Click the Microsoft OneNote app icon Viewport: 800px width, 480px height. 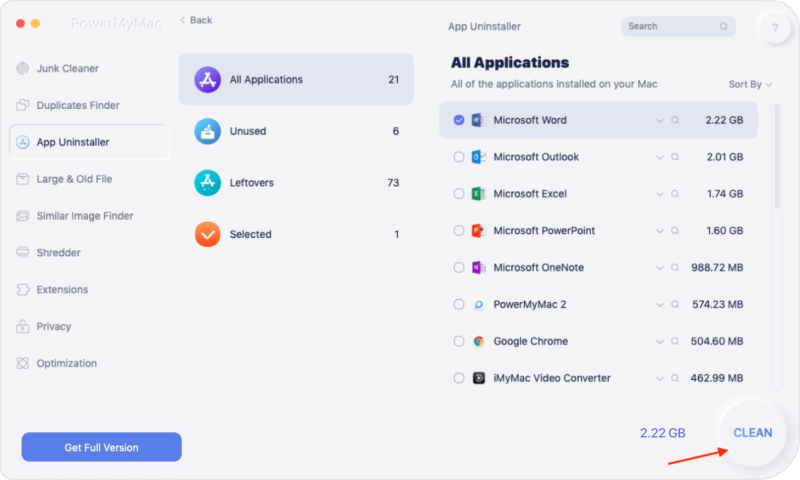pos(478,267)
